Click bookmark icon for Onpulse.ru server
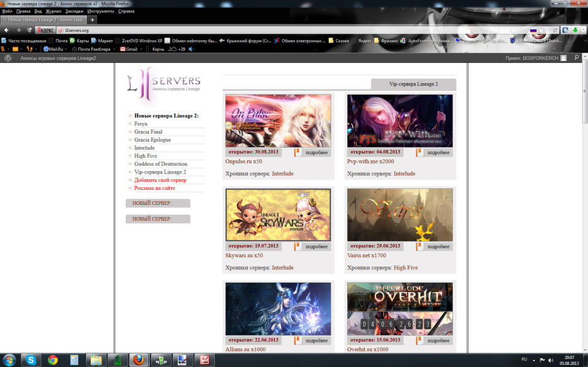Viewport: 588px width, 367px height. pos(297,152)
